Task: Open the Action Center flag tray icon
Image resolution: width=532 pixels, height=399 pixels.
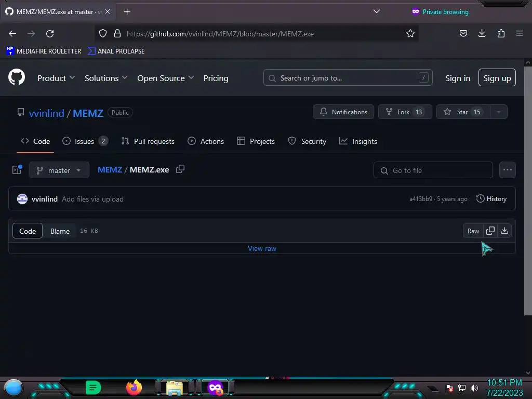Action: [449, 388]
